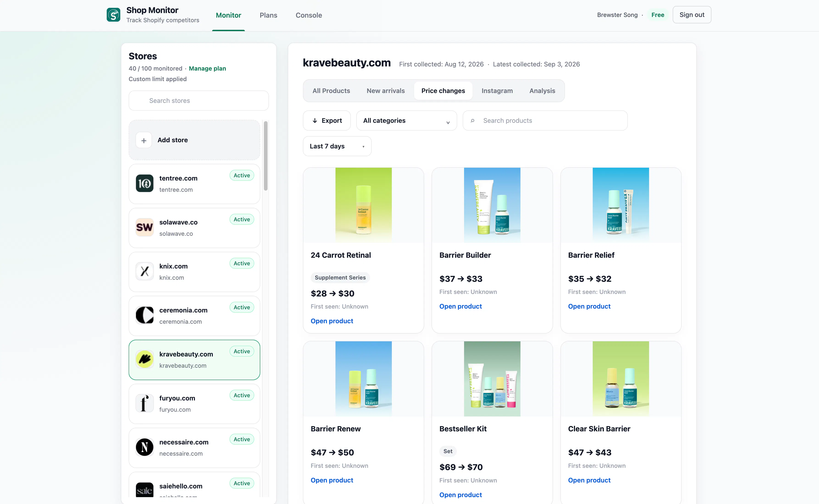Open product link for Bestseller Kit
The width and height of the screenshot is (819, 504).
pos(460,495)
